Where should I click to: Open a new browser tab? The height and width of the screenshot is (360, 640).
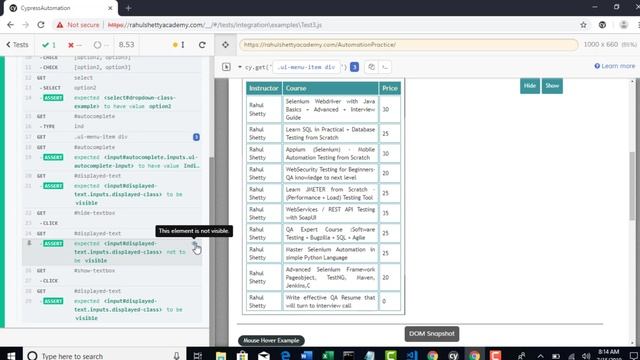pyautogui.click(x=128, y=8)
